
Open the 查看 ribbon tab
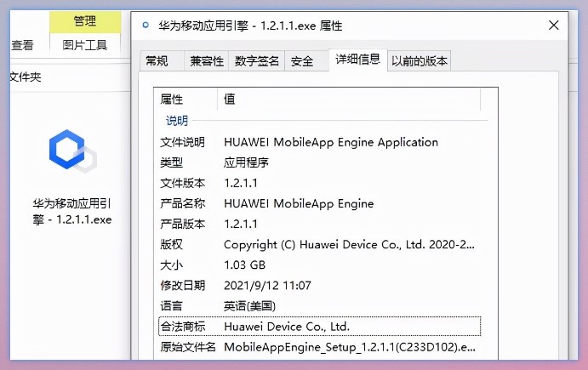coord(22,45)
